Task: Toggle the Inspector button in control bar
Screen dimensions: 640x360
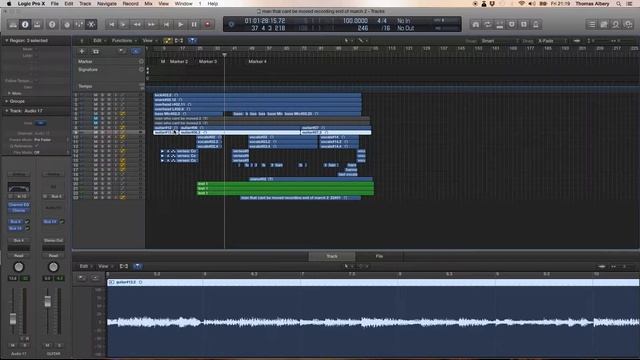Action: (x=25, y=24)
